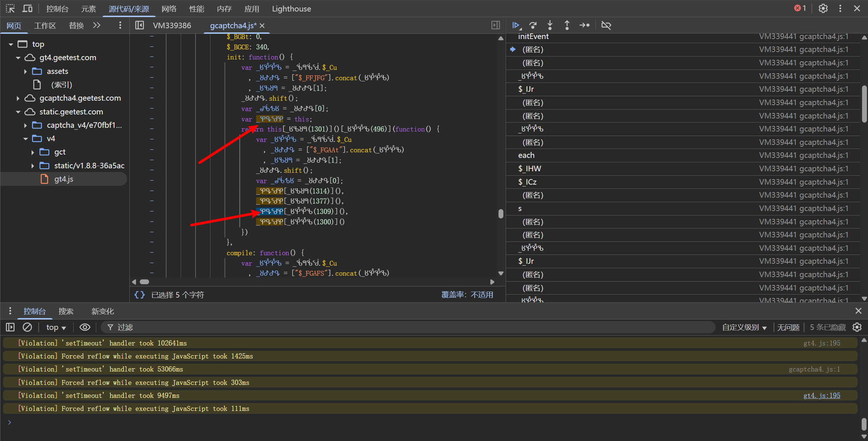The image size is (868, 441).
Task: Open top context selector dropdown
Action: click(56, 327)
